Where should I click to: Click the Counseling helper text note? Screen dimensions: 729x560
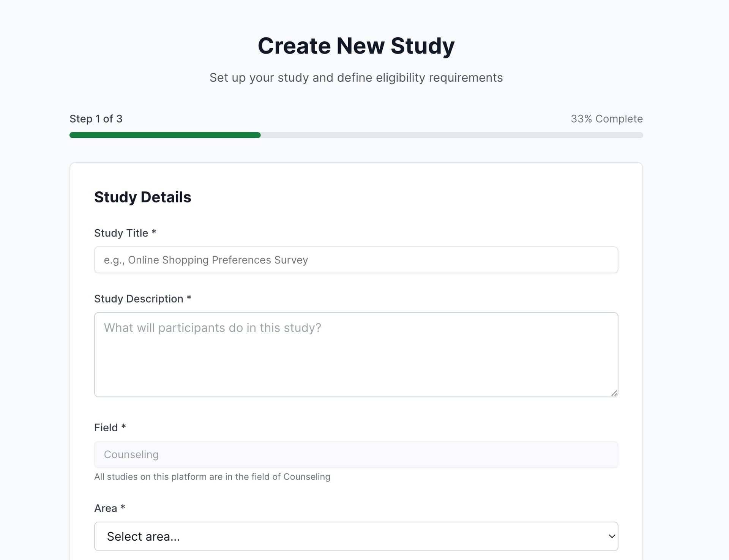(x=212, y=476)
